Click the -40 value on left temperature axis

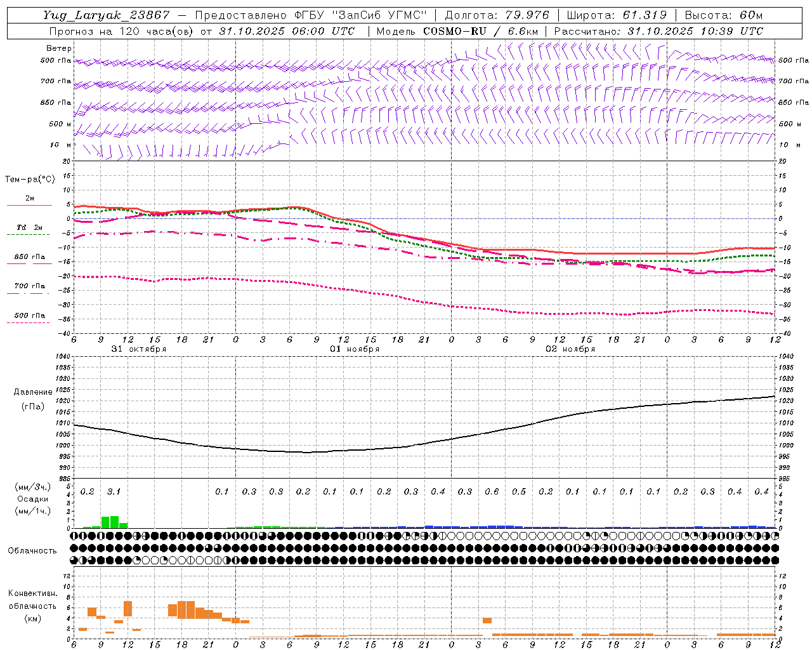tap(63, 333)
